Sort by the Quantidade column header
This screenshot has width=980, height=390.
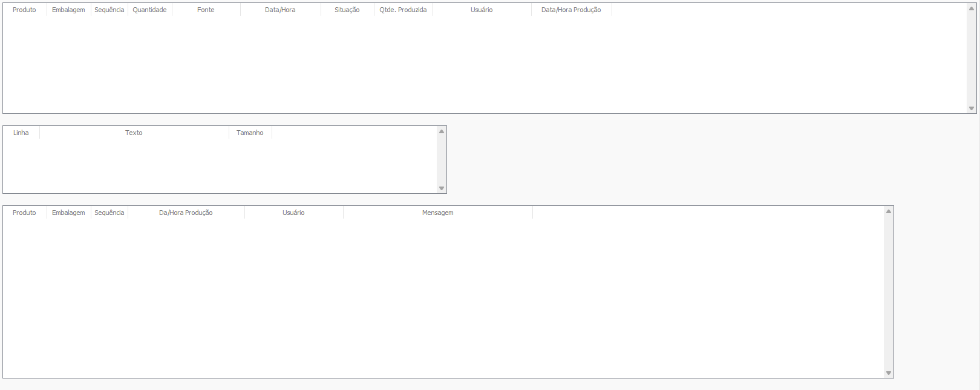click(x=149, y=10)
